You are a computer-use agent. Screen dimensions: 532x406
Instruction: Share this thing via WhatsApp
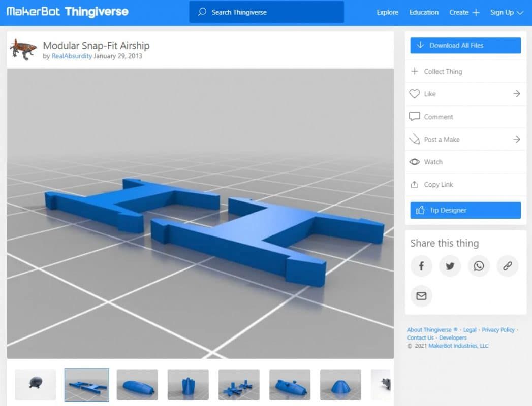(x=479, y=266)
